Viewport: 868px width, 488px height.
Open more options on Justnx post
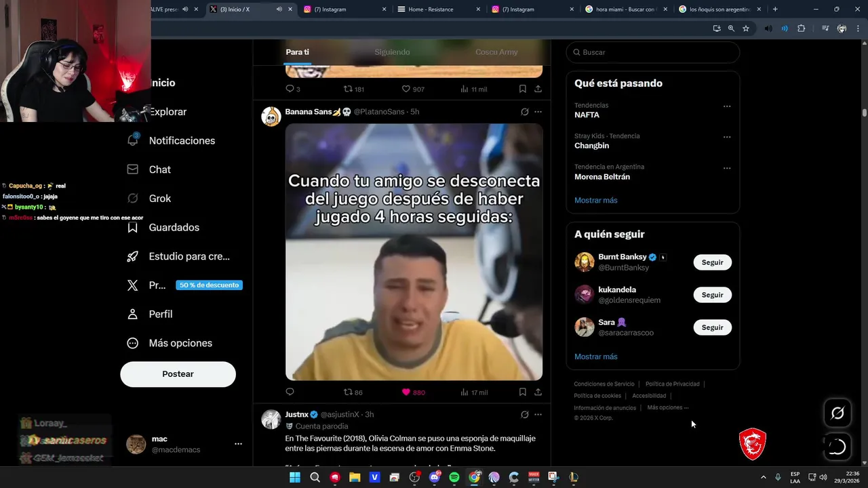click(x=538, y=414)
